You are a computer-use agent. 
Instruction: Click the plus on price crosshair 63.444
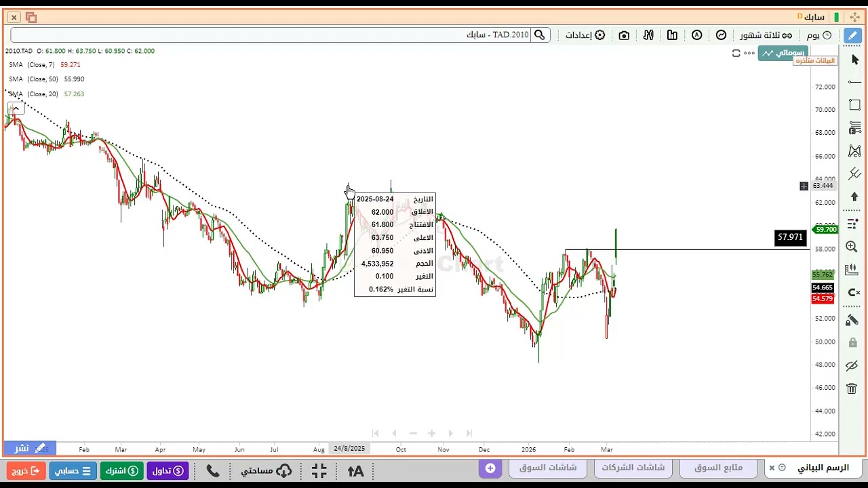click(x=804, y=186)
